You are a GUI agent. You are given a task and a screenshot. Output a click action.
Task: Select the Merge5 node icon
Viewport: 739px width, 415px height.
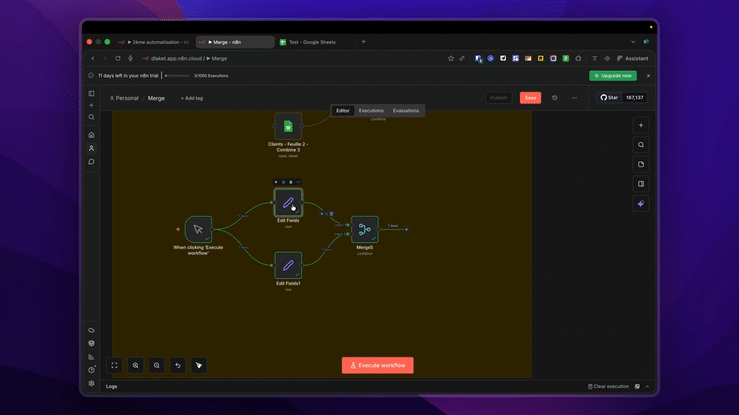click(x=364, y=229)
